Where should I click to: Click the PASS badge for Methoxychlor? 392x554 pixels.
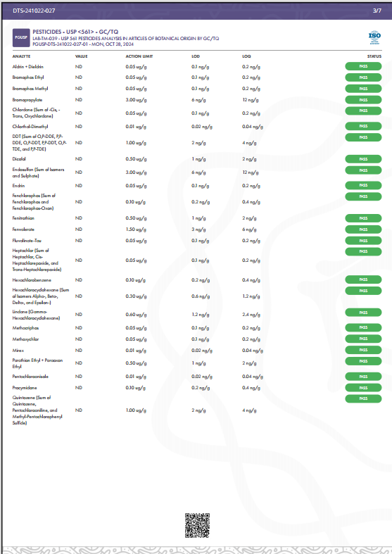tap(363, 339)
